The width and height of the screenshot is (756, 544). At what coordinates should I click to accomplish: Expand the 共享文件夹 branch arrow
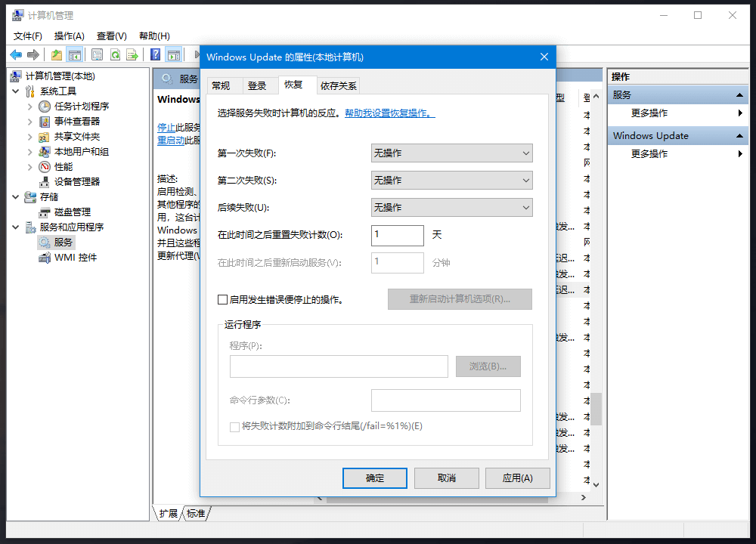[30, 137]
